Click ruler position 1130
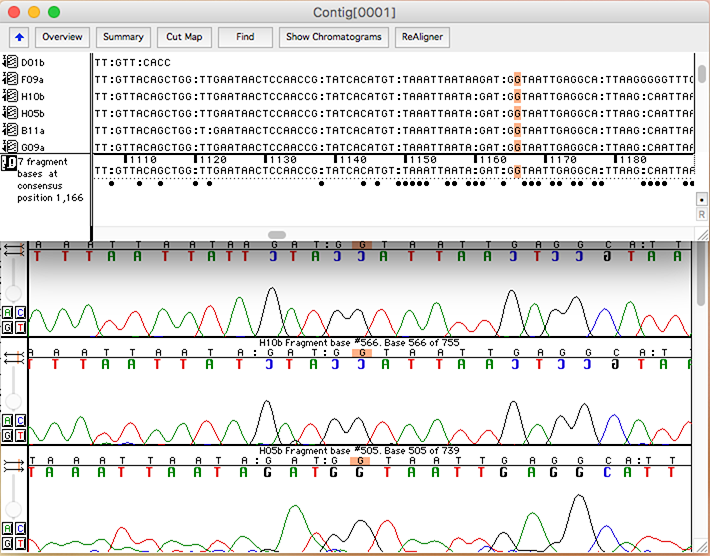 coord(281,159)
